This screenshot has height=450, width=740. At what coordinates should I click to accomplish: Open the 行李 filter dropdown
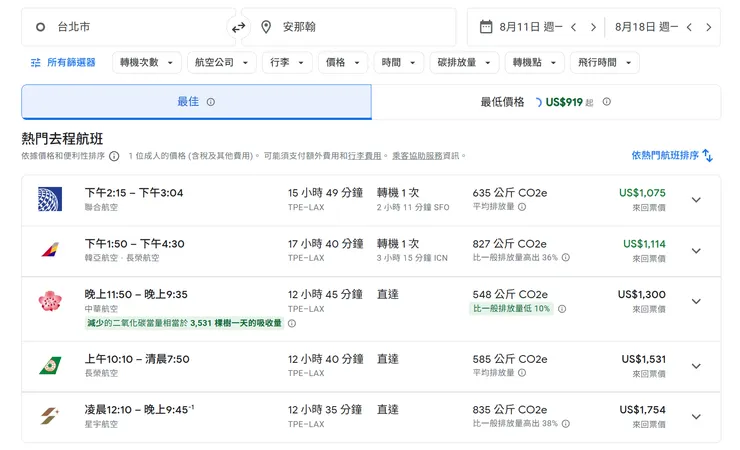pyautogui.click(x=287, y=63)
